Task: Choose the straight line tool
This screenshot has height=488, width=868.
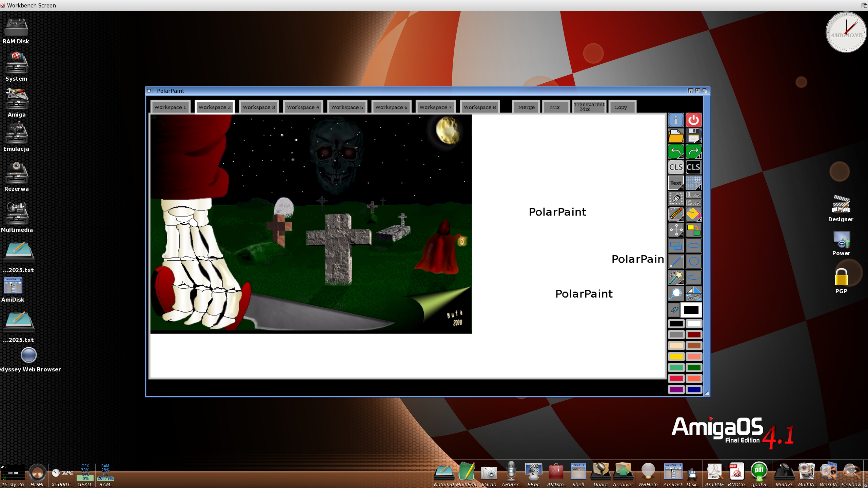Action: pos(675,262)
